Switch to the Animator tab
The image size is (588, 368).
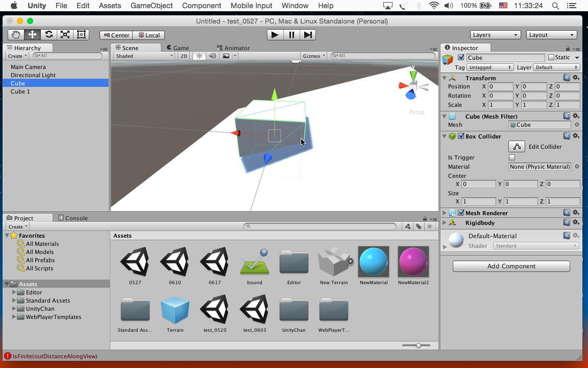pos(233,48)
